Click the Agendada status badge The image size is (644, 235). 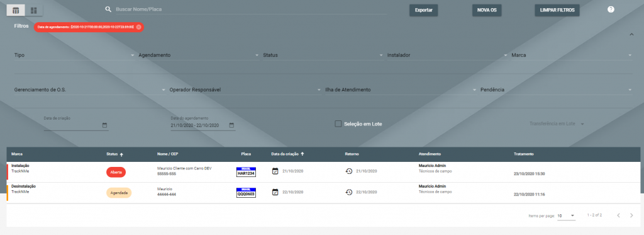(x=119, y=193)
